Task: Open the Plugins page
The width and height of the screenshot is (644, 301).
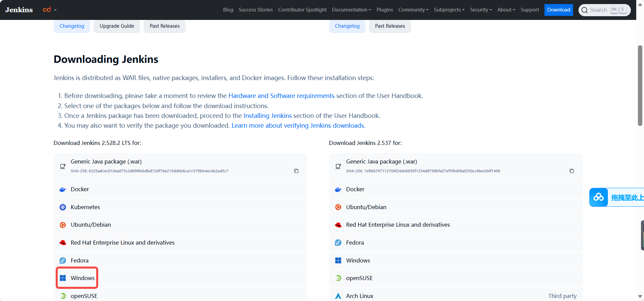Action: [384, 10]
